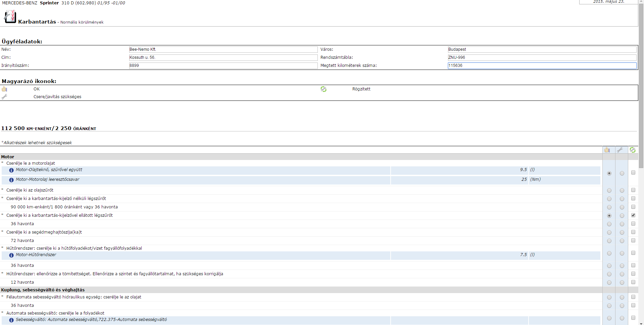Viewport: 644px width, 325px height.
Task: Mark 'Cserélje ki az olajszűrőt' as OK
Action: click(x=609, y=191)
